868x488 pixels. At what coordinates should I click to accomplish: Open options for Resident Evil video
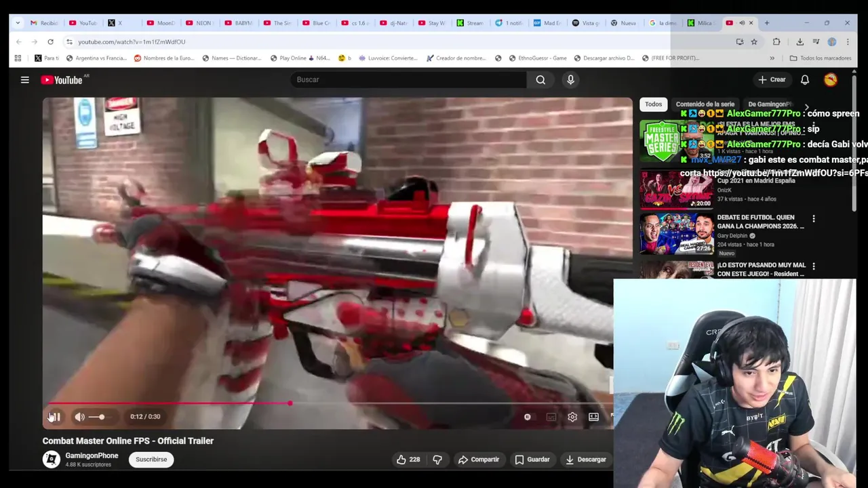[814, 266]
